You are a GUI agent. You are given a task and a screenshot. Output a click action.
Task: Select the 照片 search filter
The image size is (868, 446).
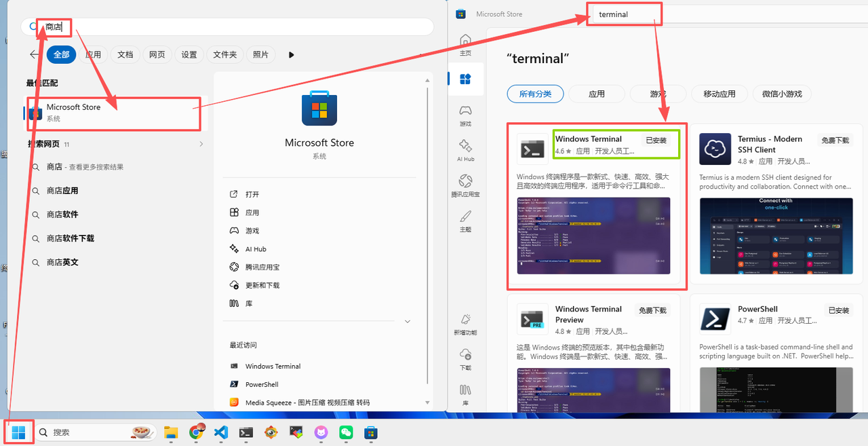[x=261, y=54]
